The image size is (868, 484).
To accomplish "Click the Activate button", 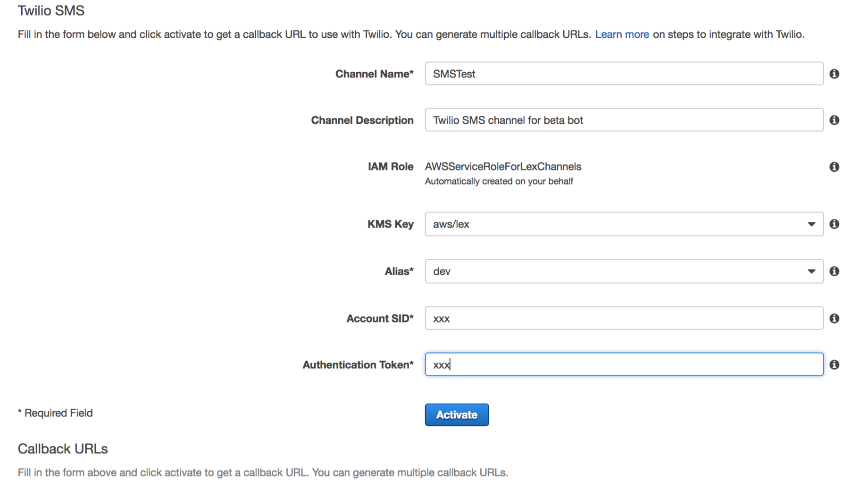I will (457, 415).
